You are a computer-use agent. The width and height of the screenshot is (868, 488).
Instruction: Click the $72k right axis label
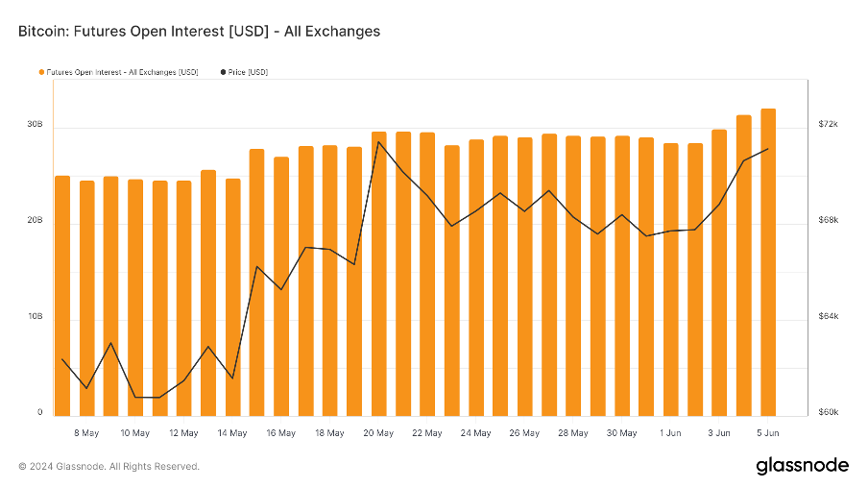pyautogui.click(x=828, y=125)
